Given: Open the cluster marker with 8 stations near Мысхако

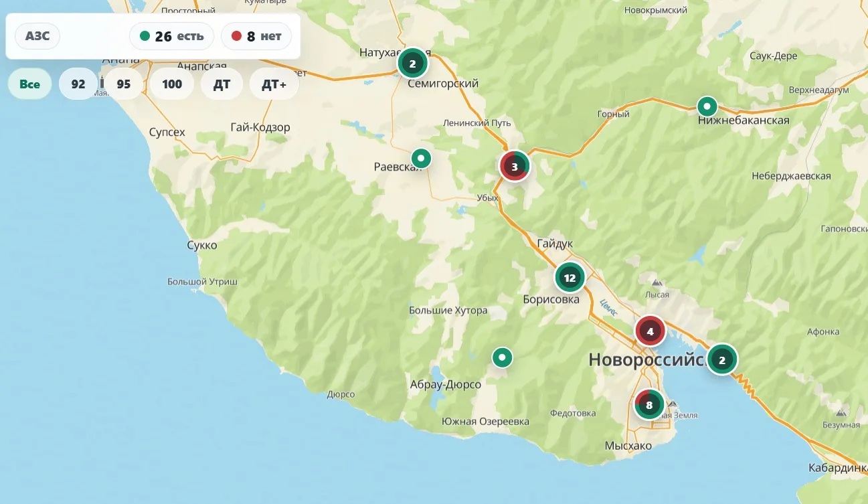Looking at the screenshot, I should point(648,404).
